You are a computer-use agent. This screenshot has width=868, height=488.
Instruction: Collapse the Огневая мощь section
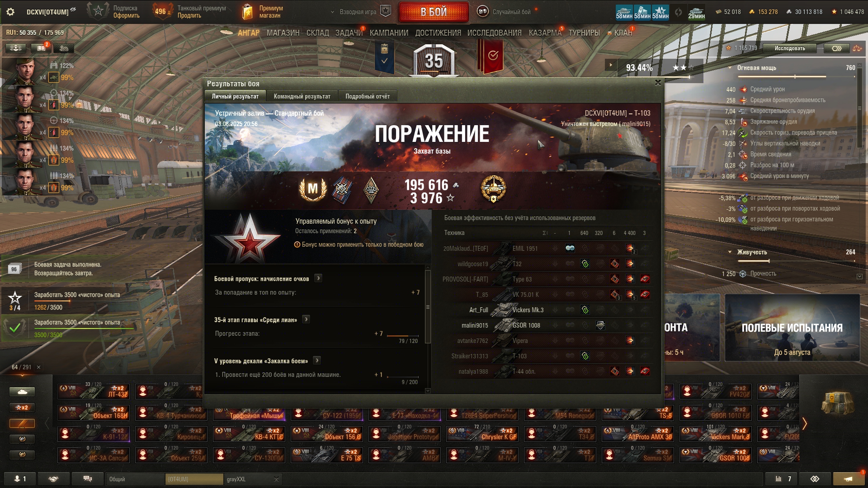730,68
